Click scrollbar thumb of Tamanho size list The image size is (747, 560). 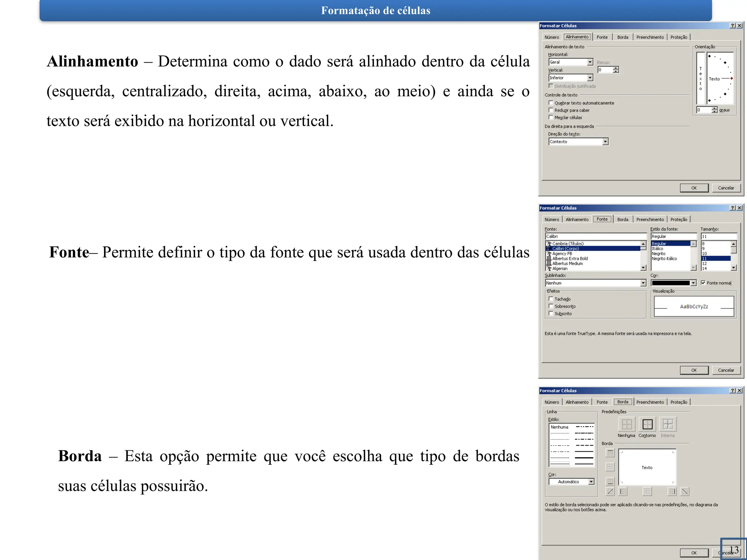click(x=734, y=250)
